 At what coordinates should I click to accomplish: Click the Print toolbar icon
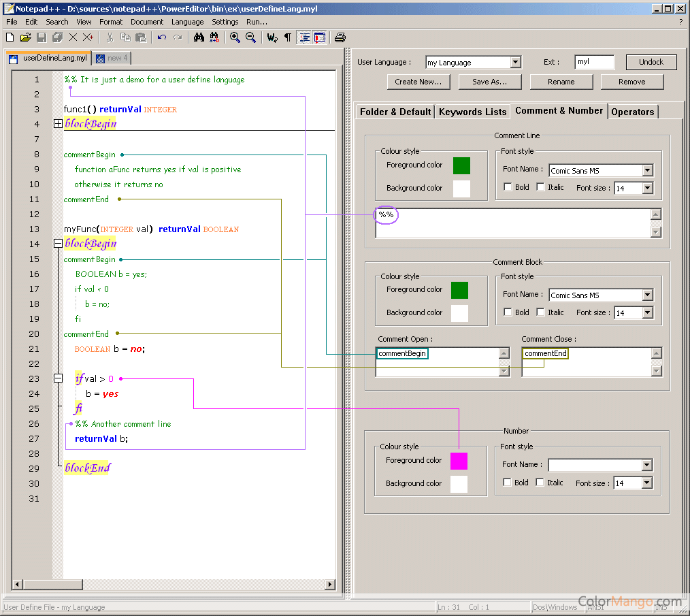coord(340,37)
